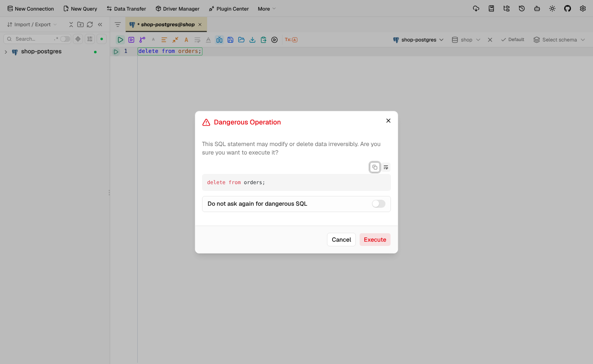Click the blue open folder icon
The width and height of the screenshot is (593, 364).
pyautogui.click(x=241, y=40)
